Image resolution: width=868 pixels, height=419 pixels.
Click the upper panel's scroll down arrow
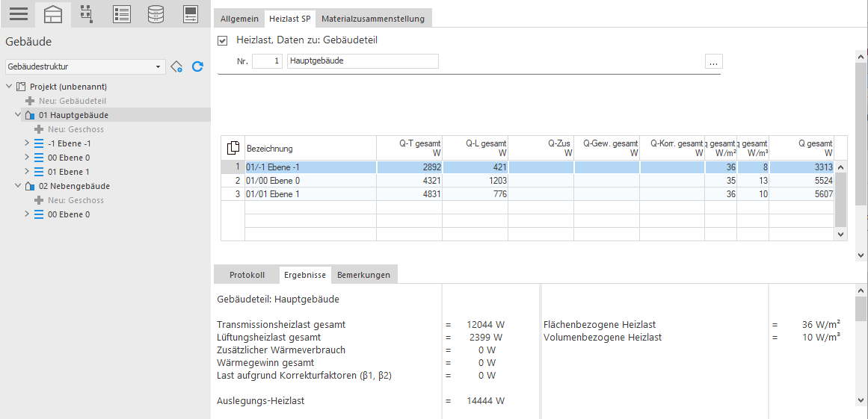861,255
